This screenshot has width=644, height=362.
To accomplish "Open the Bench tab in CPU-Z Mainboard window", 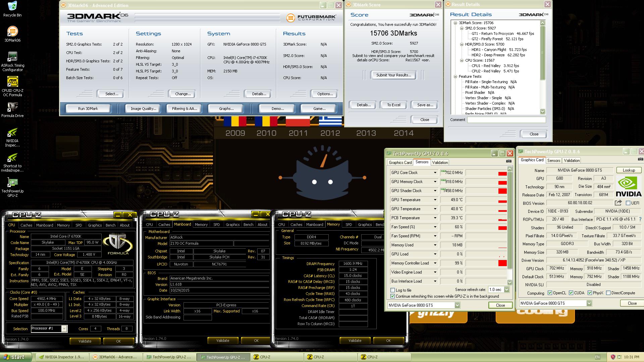I will pyautogui.click(x=248, y=225).
